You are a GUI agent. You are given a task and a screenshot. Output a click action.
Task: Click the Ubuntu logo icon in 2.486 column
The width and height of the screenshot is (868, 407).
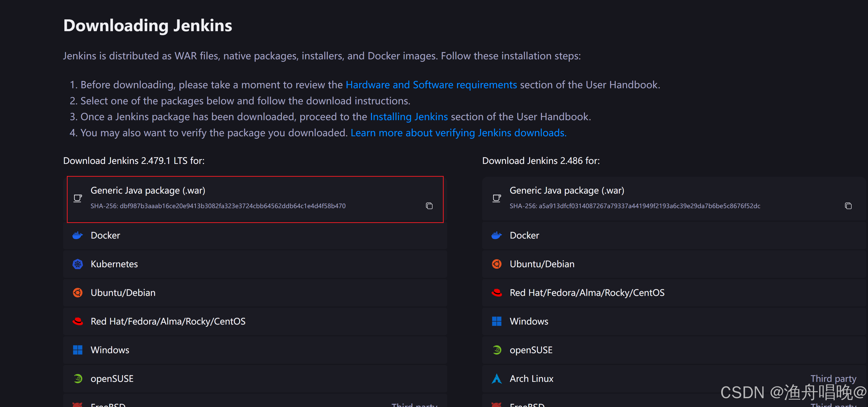[497, 264]
